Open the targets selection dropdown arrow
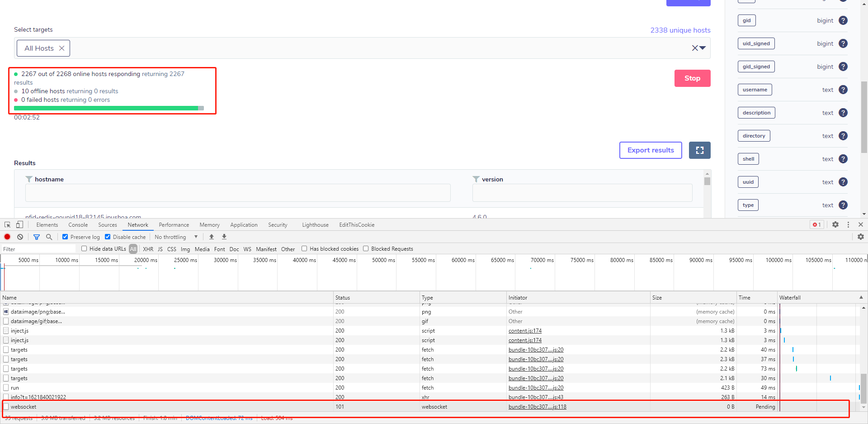868x424 pixels. tap(702, 48)
